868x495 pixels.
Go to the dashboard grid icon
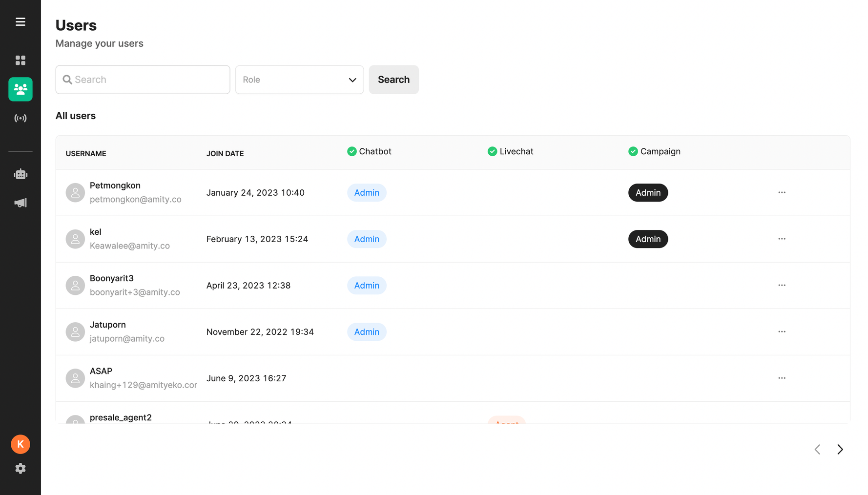(21, 60)
